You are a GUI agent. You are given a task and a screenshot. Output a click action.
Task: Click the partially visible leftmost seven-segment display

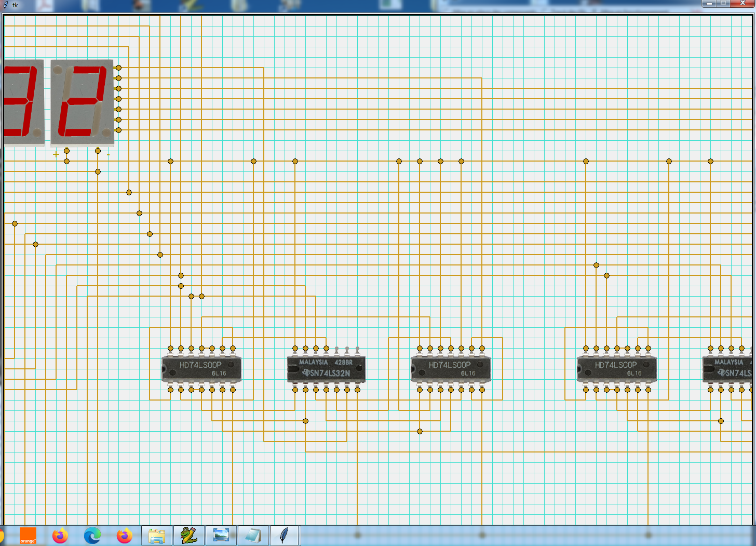(x=23, y=102)
